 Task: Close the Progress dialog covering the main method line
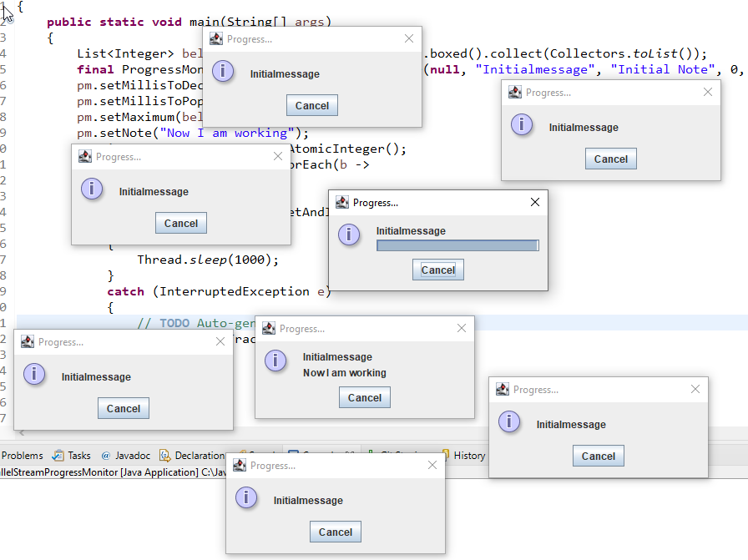[409, 38]
